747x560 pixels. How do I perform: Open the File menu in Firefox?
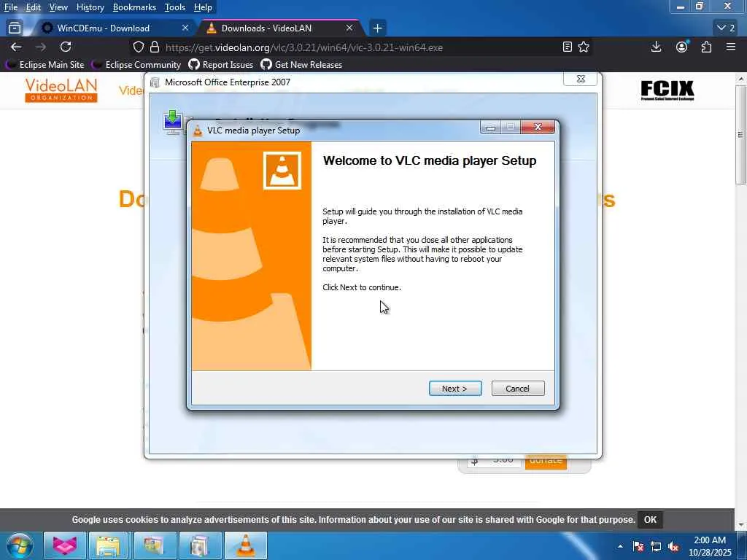[11, 7]
